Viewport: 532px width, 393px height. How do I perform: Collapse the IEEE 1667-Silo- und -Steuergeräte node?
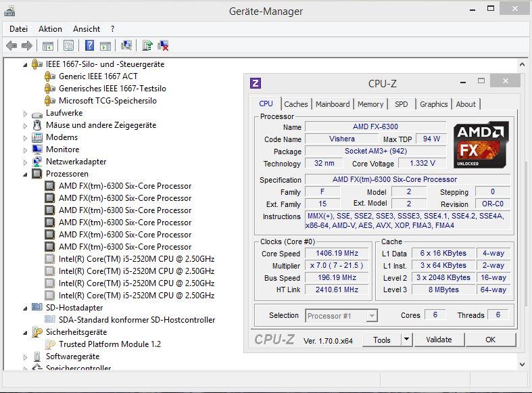pos(25,64)
